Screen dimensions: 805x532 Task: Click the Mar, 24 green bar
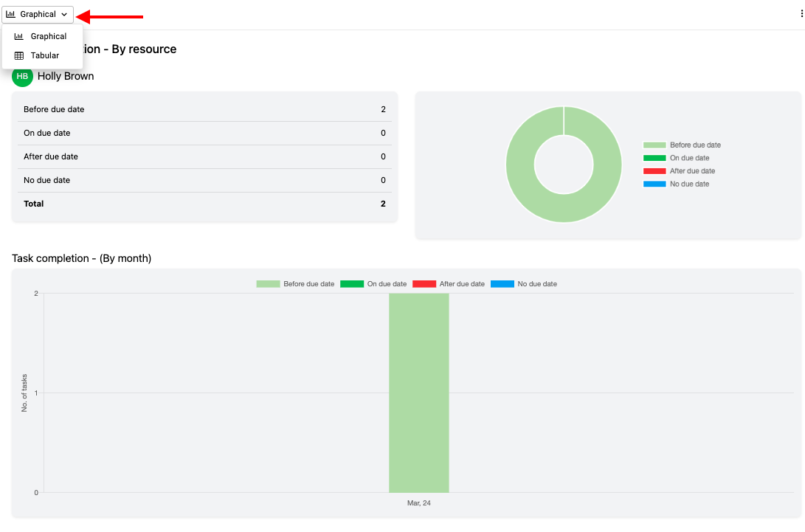[x=419, y=393]
